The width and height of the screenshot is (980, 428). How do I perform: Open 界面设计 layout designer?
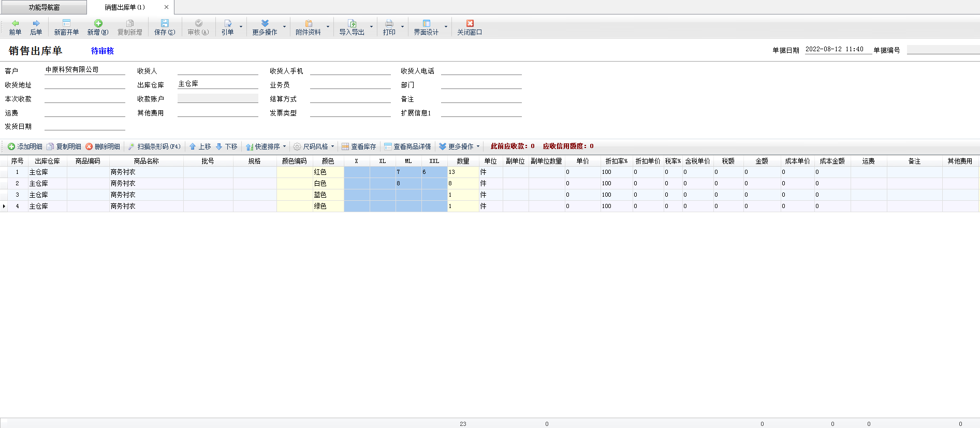[426, 24]
